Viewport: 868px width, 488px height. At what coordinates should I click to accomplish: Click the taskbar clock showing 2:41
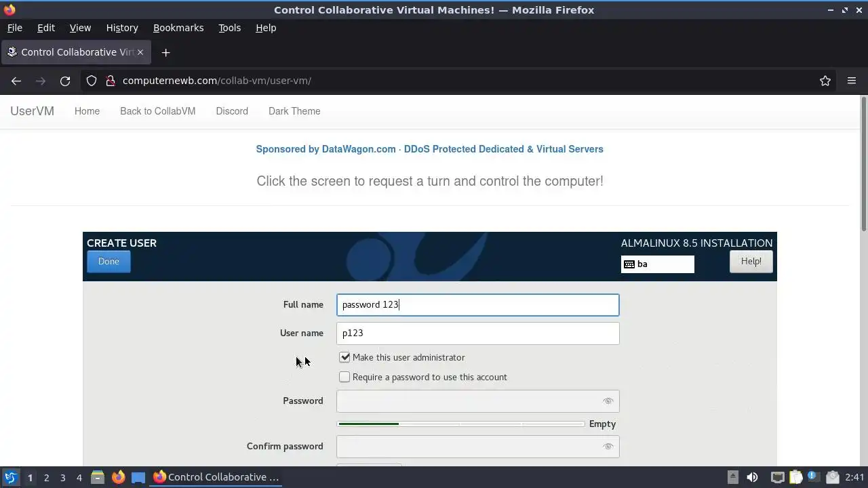coord(854,477)
